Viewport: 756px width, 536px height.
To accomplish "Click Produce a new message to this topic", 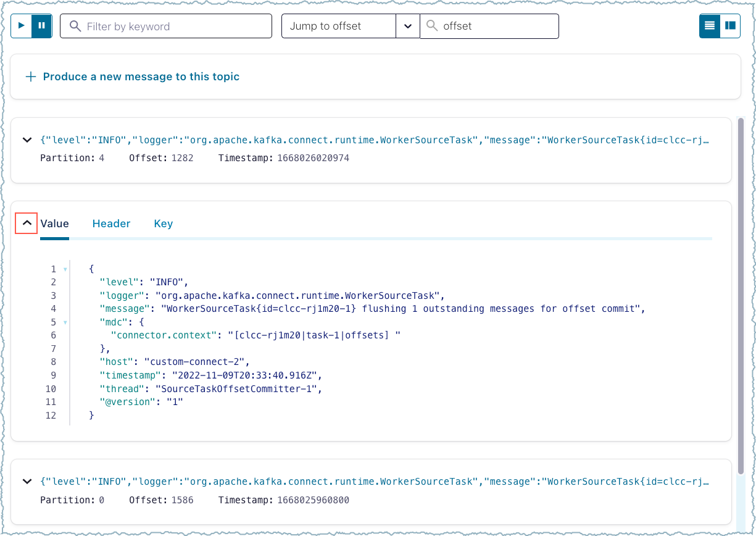I will coord(141,77).
